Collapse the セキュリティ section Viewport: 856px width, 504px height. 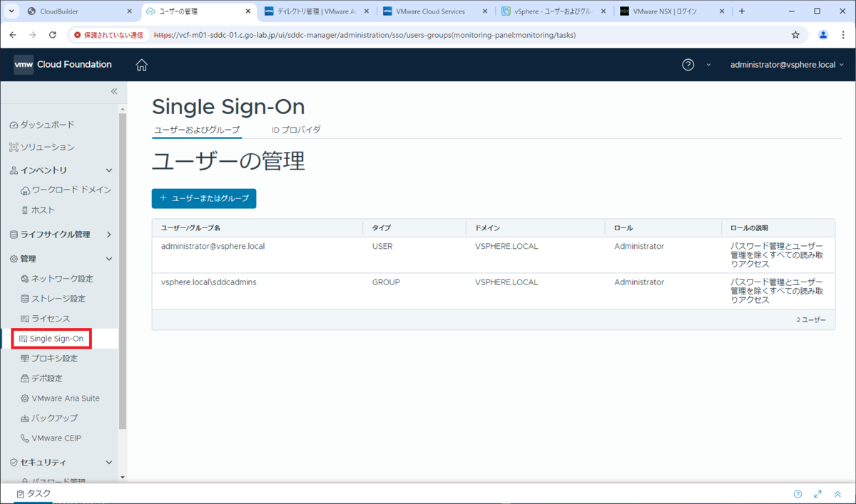[x=109, y=463]
